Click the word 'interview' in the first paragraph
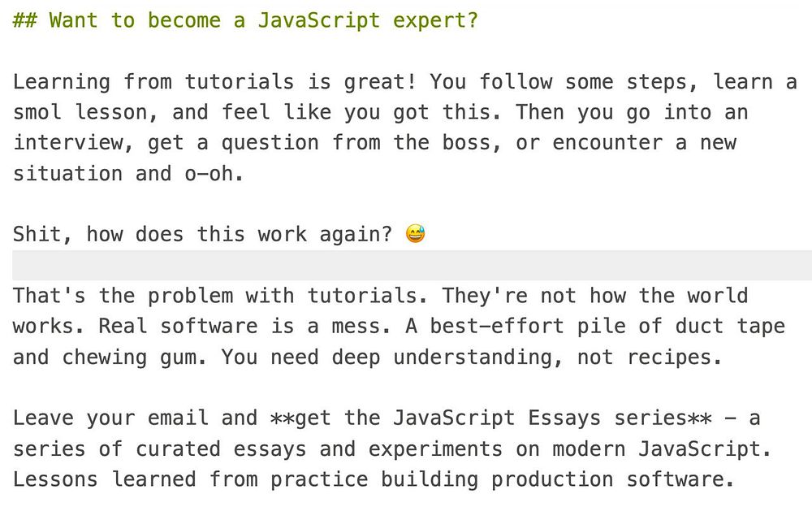This screenshot has height=520, width=812. tap(67, 143)
